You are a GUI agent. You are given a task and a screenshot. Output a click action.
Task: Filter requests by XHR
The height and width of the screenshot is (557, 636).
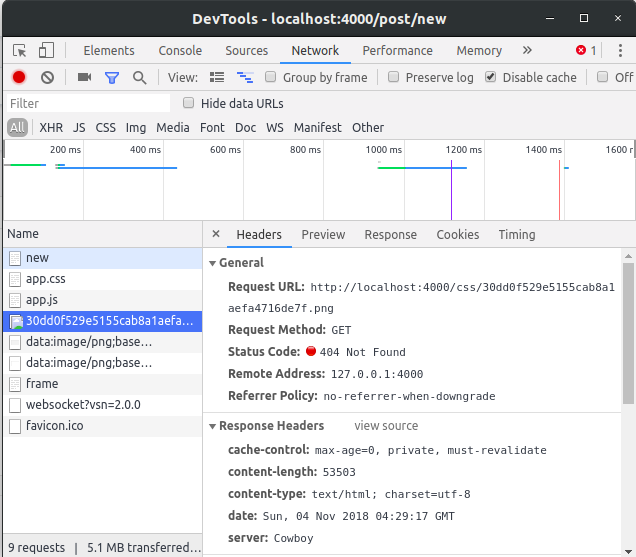click(x=51, y=128)
